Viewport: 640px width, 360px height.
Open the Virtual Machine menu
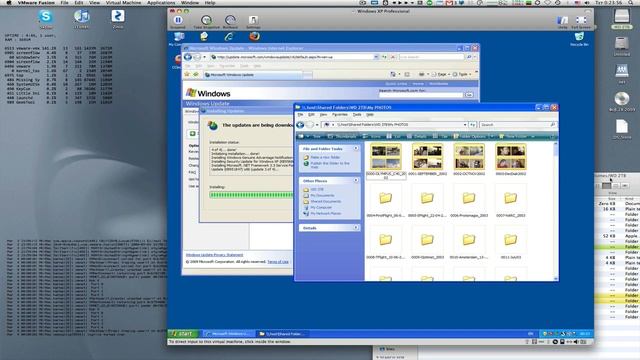point(123,2)
